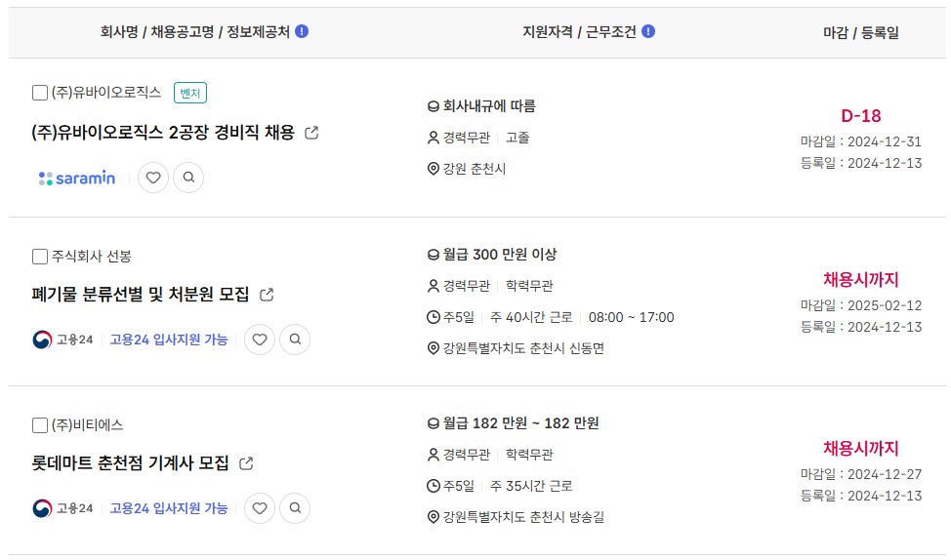Open external link icon beside 경비직 채용 title
This screenshot has width=951, height=560.
point(311,133)
